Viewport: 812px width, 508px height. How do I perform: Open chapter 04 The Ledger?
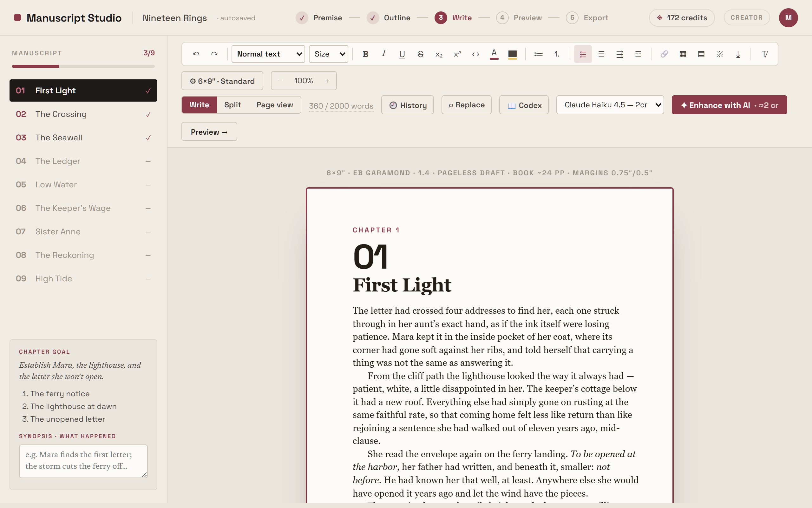tap(83, 161)
